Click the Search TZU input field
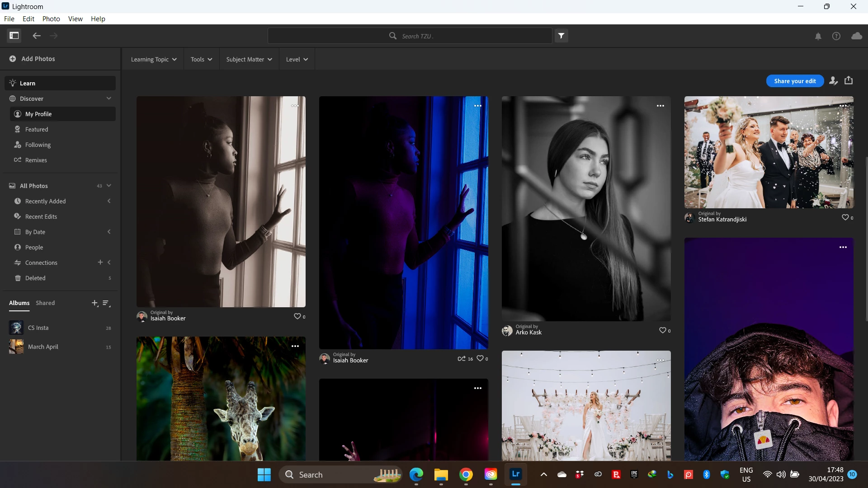The image size is (868, 488). point(410,36)
